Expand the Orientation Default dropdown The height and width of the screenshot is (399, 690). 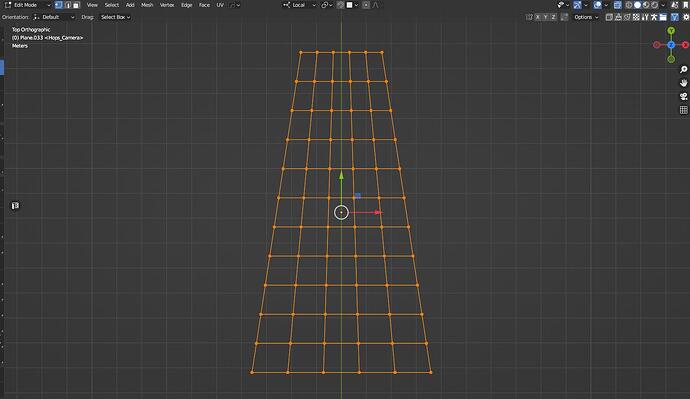[54, 17]
